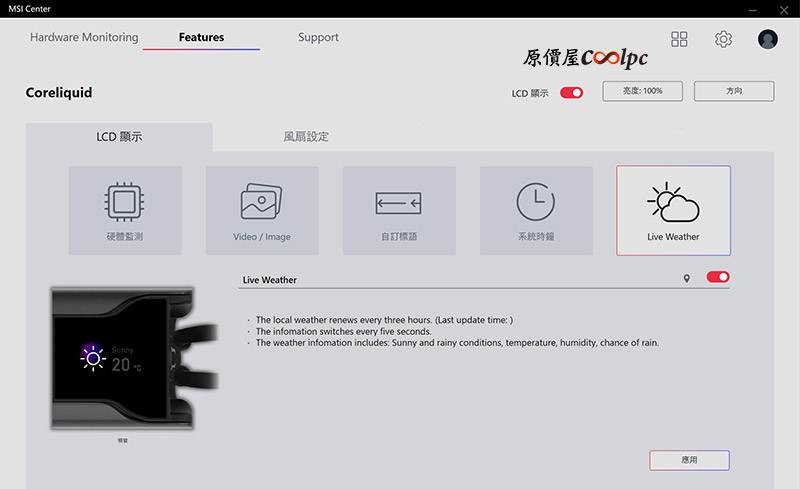
Task: Click the Coreliquid heading
Action: (59, 93)
